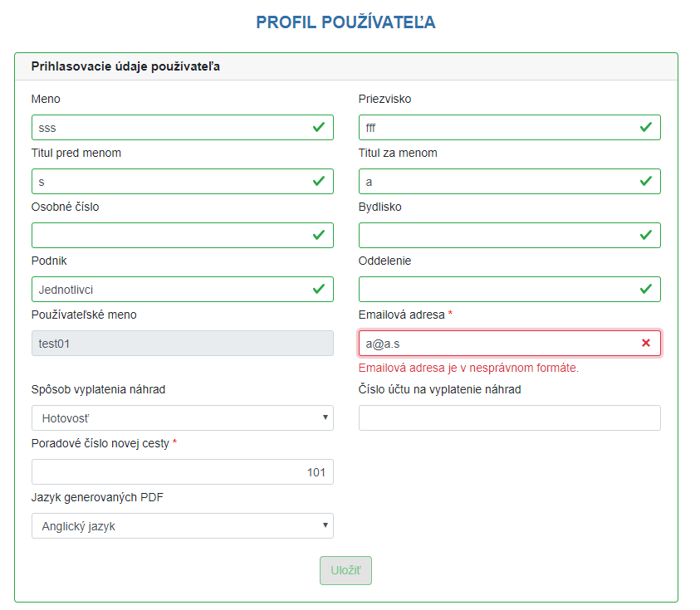Click checkmark icon in Osobné číslo field
The height and width of the screenshot is (610, 700).
pyautogui.click(x=319, y=236)
